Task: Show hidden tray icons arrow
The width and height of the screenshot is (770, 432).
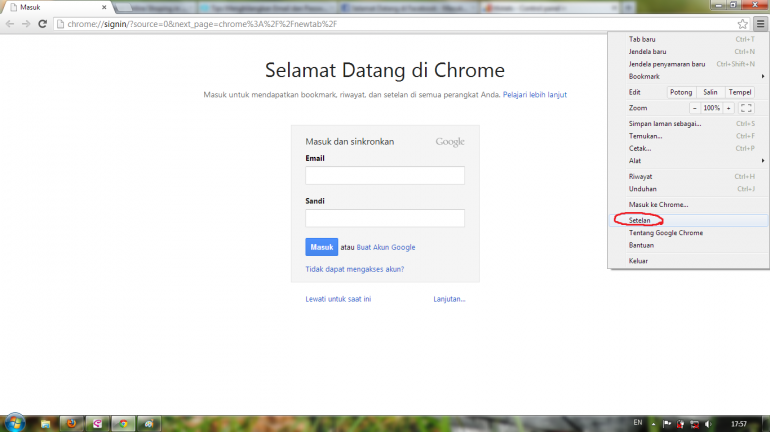Action: coord(653,424)
